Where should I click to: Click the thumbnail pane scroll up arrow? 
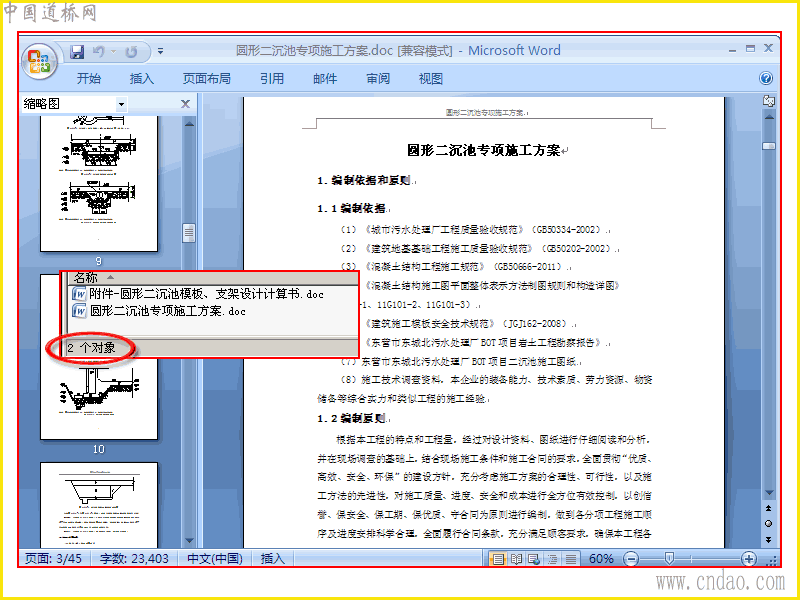tap(189, 123)
